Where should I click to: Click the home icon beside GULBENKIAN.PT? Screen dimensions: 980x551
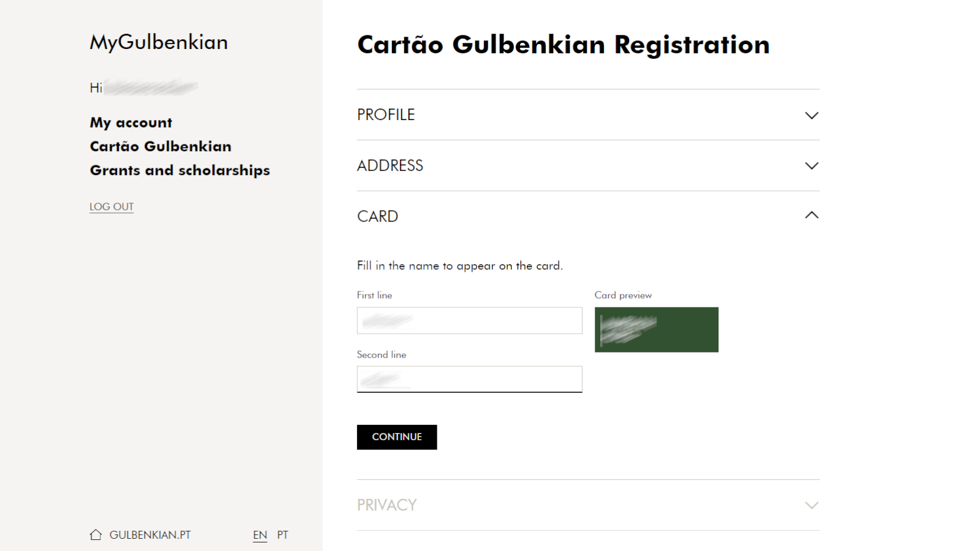(x=96, y=534)
